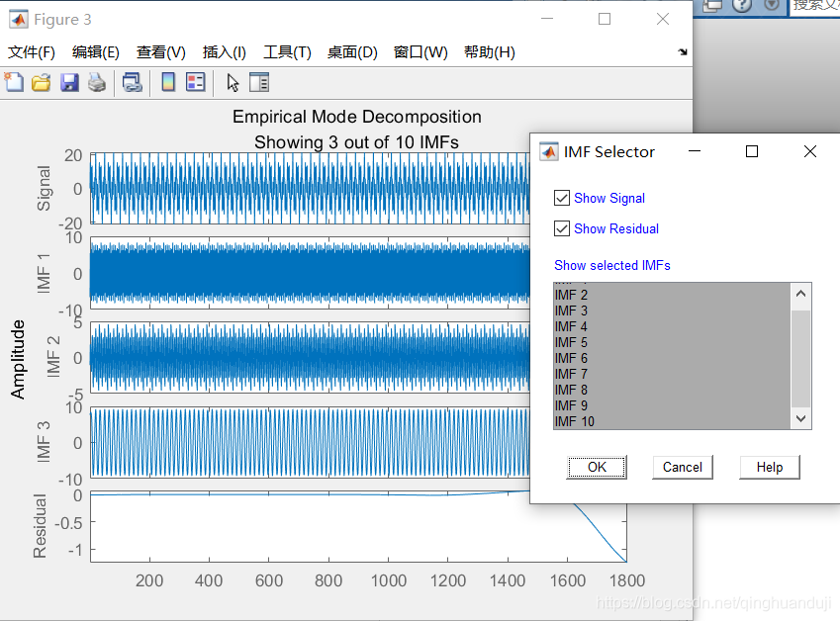
Task: Disable the Show Residual option
Action: pos(562,228)
